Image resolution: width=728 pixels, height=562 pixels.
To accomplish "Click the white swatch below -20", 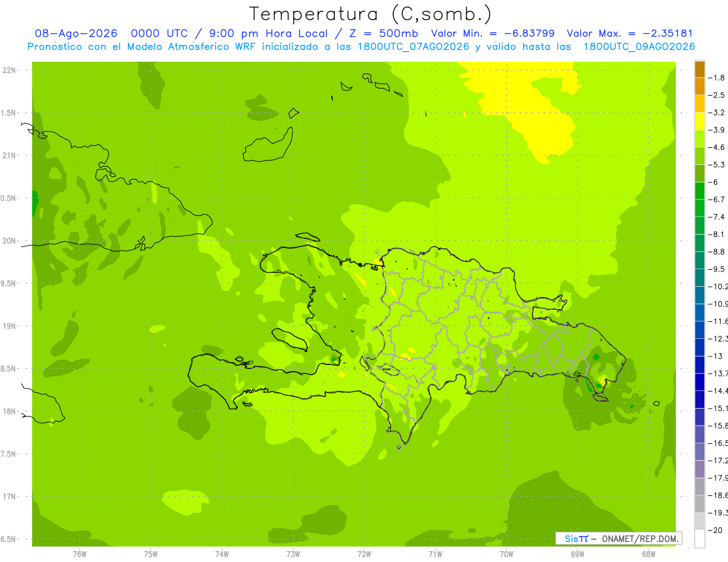I will coord(699,538).
